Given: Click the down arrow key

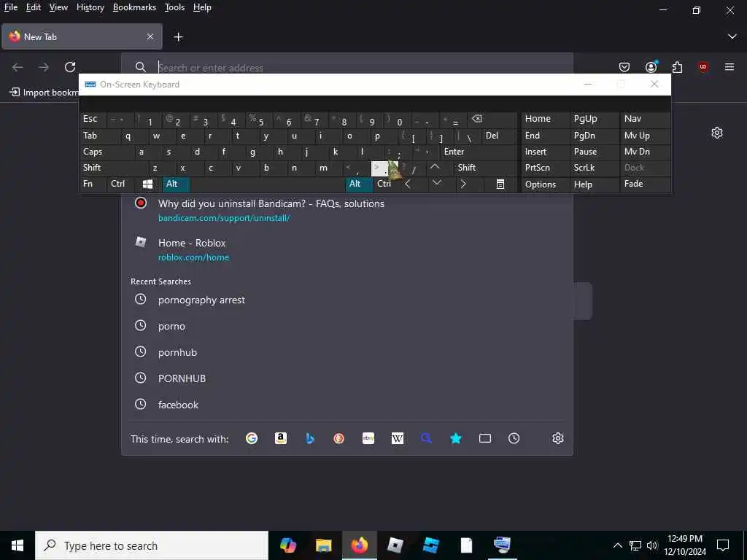Looking at the screenshot, I should 437,184.
